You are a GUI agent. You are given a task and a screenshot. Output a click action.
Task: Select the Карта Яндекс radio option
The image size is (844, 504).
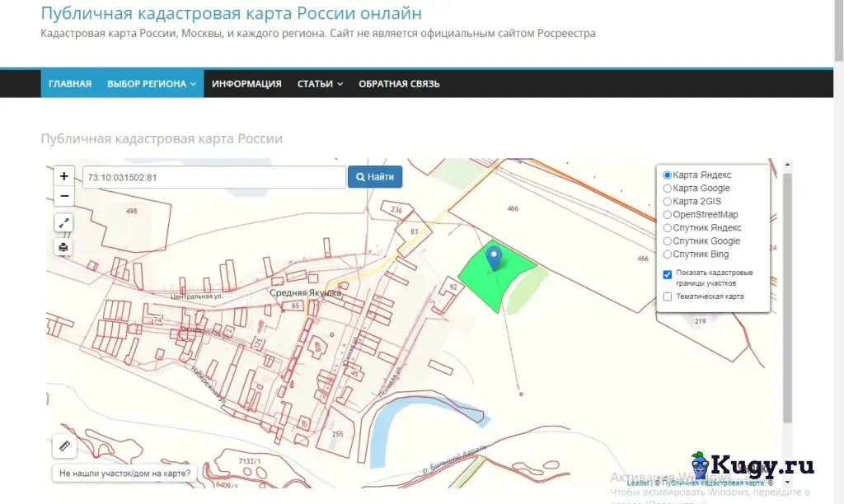(667, 175)
